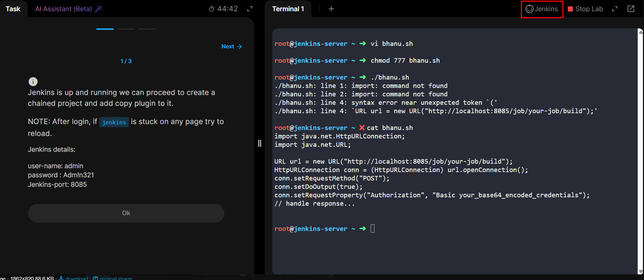Select the first step progress indicator

105,29
